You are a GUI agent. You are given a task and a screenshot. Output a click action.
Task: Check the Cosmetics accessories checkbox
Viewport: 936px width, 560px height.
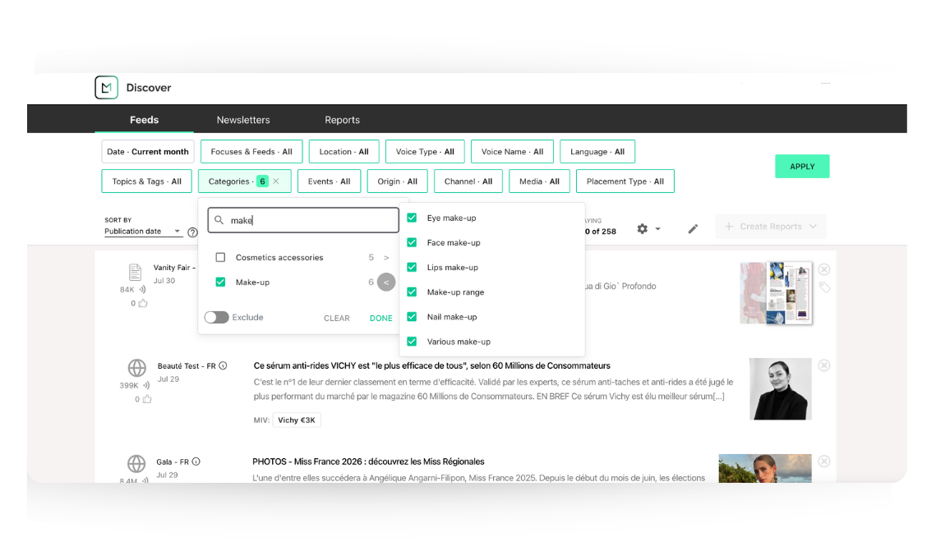[220, 258]
